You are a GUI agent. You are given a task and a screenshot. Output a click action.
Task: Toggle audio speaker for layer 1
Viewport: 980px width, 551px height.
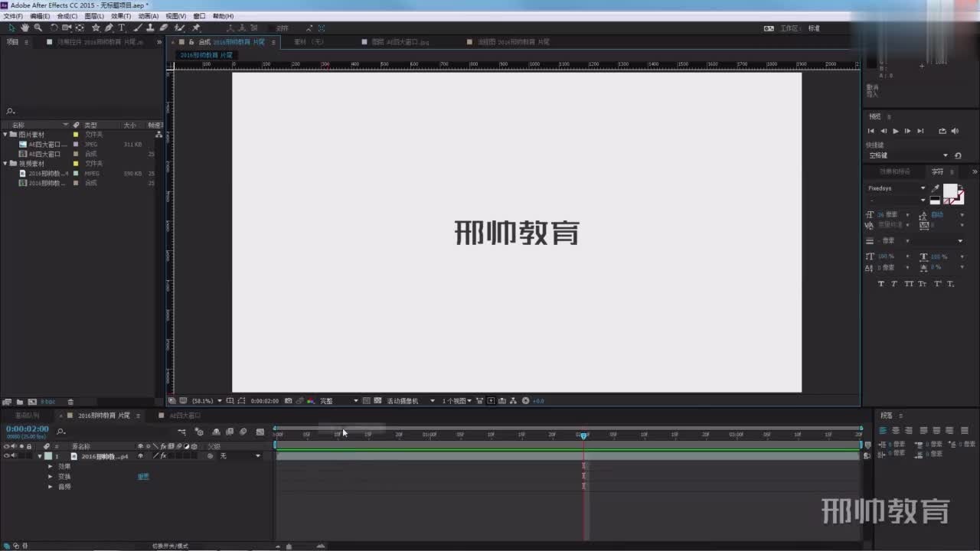click(x=14, y=456)
